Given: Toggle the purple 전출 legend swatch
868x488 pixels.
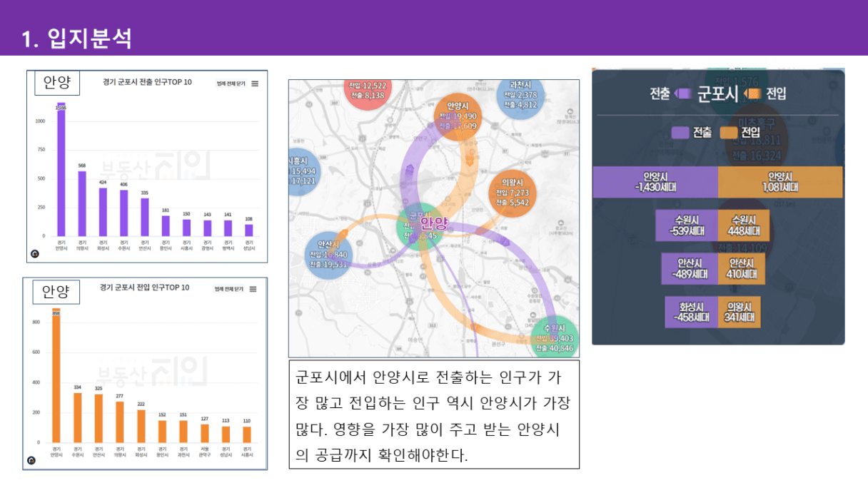Looking at the screenshot, I should (681, 132).
